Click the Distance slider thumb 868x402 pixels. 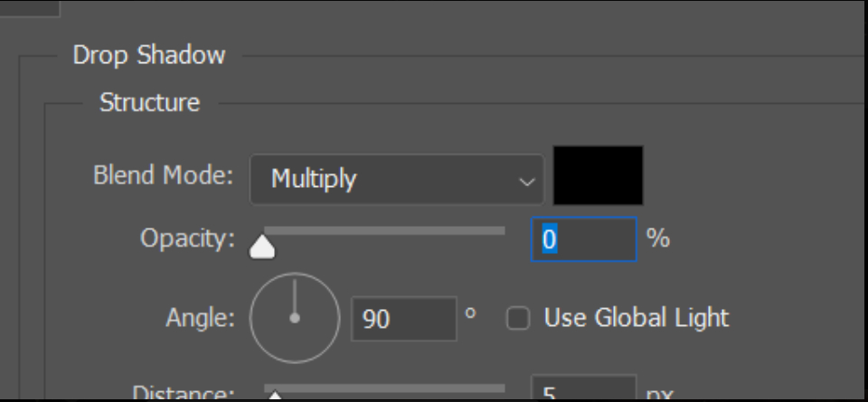pos(274,395)
